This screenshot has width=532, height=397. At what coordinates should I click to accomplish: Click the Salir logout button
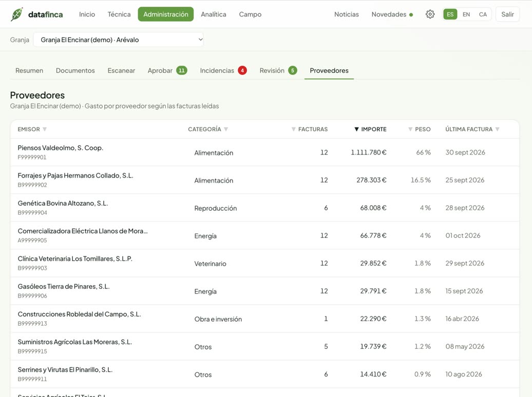tap(507, 14)
